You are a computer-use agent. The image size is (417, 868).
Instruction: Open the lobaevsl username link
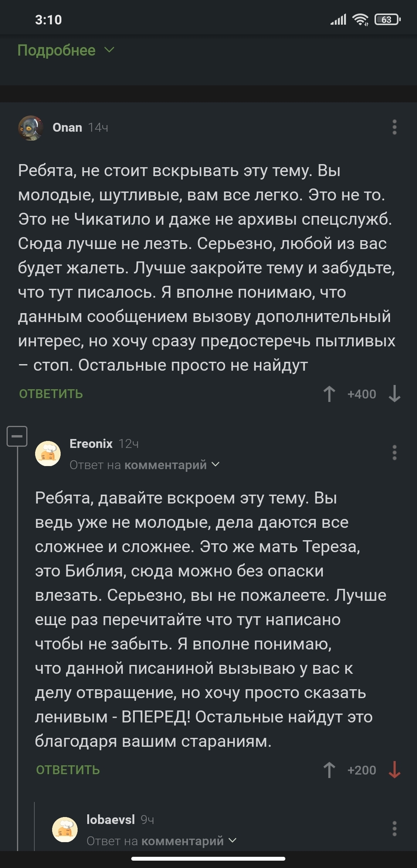click(x=110, y=819)
